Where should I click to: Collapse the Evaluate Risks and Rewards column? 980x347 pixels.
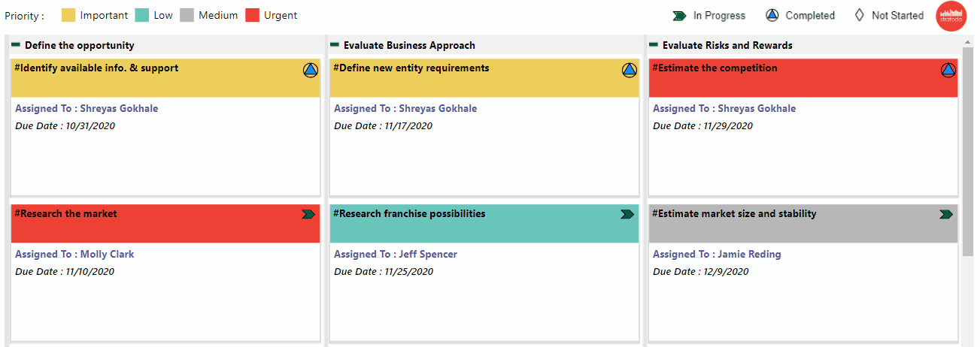654,45
